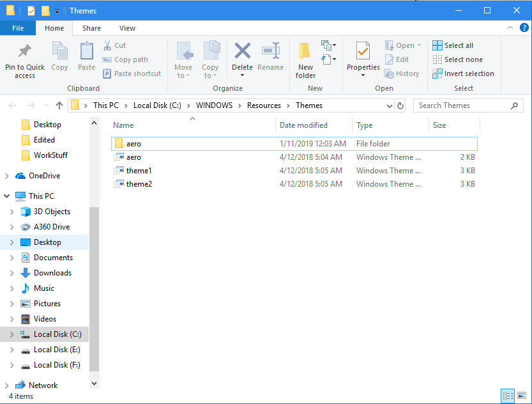Collapse the ribbon with the chevron

(510, 28)
